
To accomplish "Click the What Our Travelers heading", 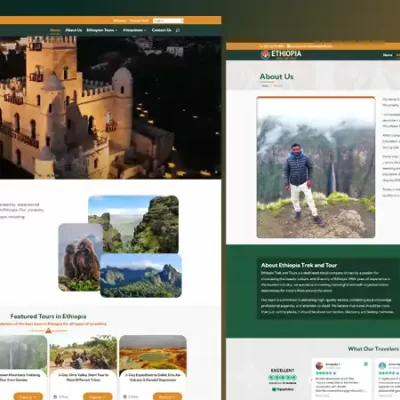I will tap(373, 349).
